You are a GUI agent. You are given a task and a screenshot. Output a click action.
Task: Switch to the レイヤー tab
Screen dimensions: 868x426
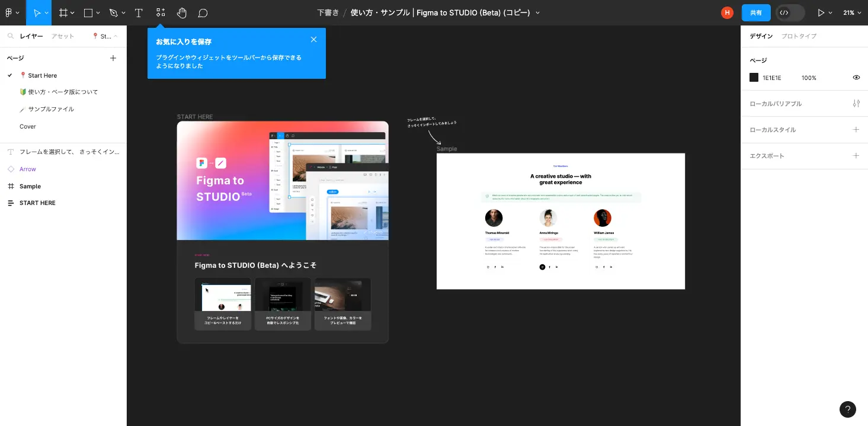[31, 36]
